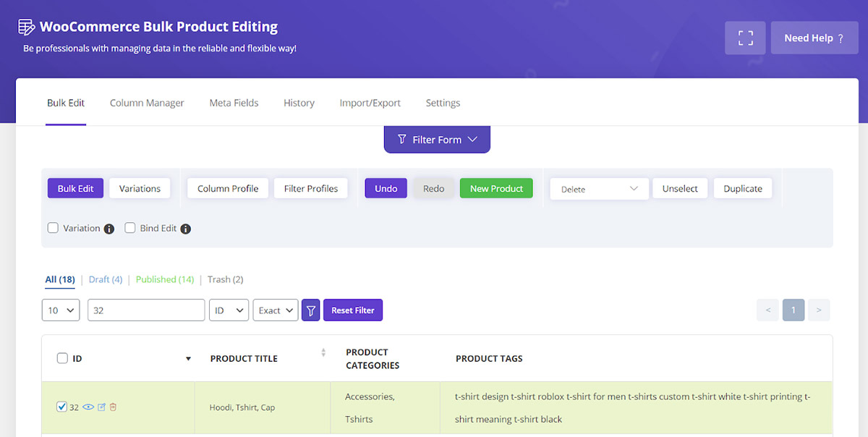Click the green New Product button
The width and height of the screenshot is (868, 437).
[496, 188]
